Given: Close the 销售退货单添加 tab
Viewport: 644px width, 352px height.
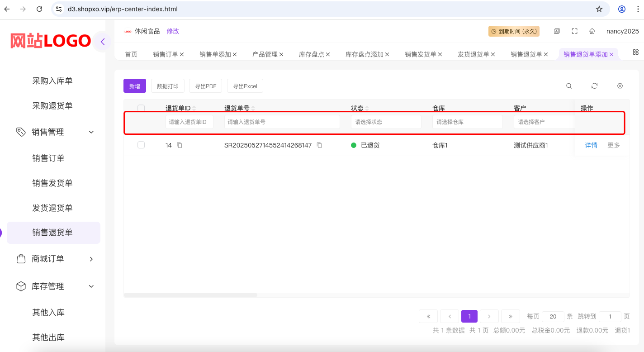Looking at the screenshot, I should [611, 54].
